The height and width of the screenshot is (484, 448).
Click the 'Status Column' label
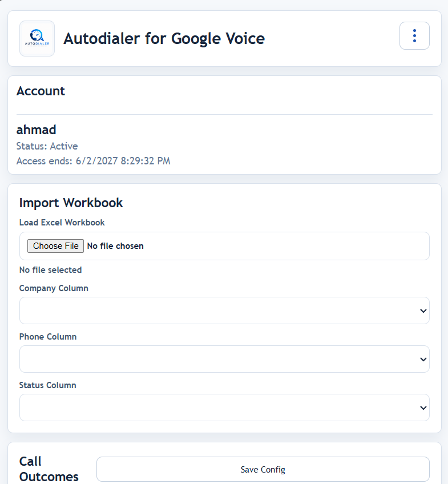(47, 385)
